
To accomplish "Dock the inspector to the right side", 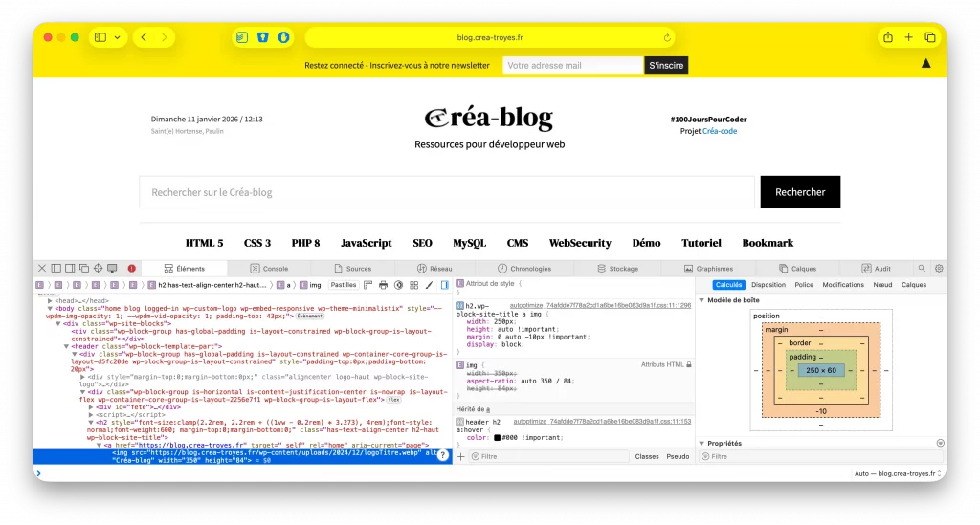I will coord(70,269).
